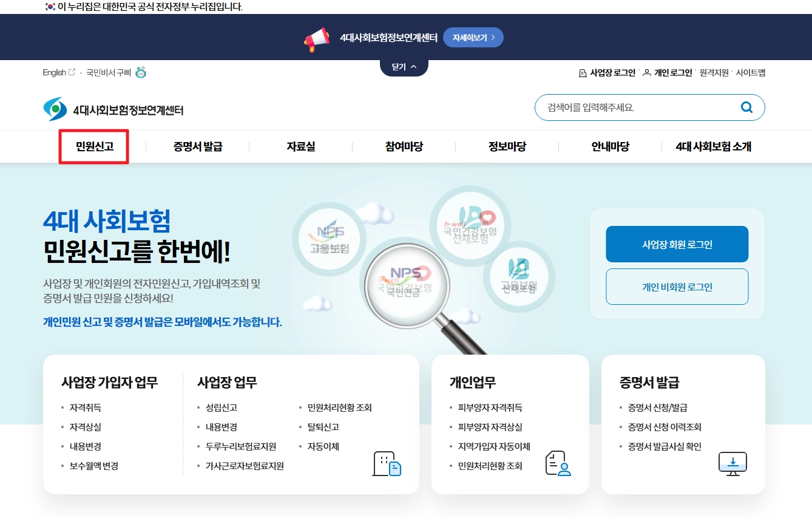Screen dimensions: 812x518
Task: Click the external-link icon next to English
Action: click(x=73, y=72)
